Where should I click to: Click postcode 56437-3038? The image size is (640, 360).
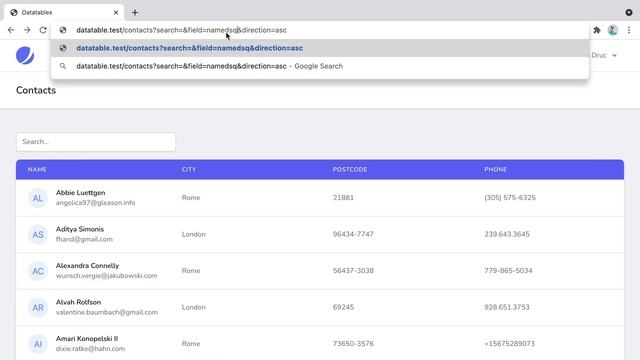tap(353, 271)
